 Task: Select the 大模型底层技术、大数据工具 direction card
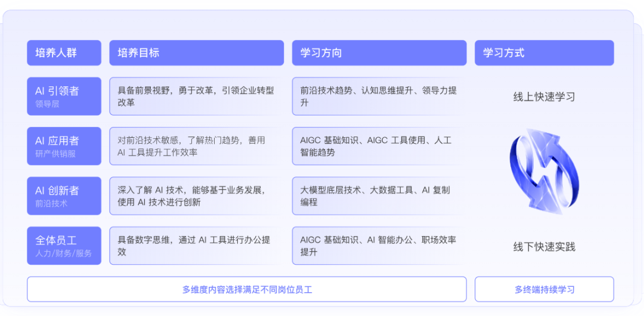(379, 196)
